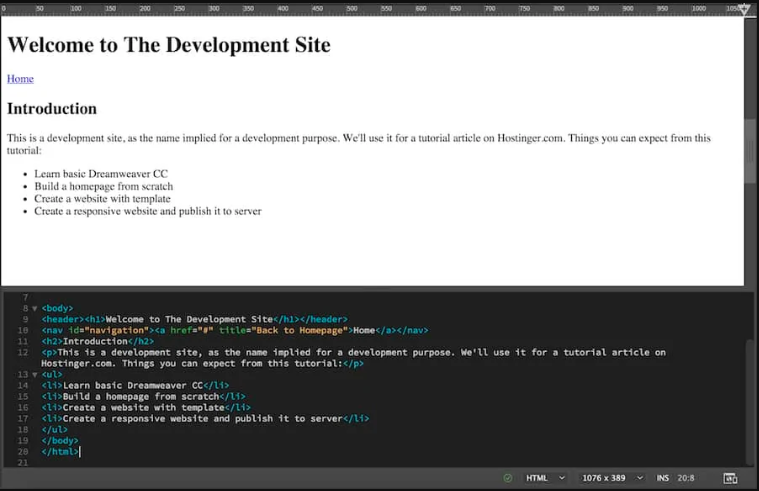This screenshot has width=759, height=491.
Task: Click the Welcome to The Development Site heading
Action: (168, 45)
